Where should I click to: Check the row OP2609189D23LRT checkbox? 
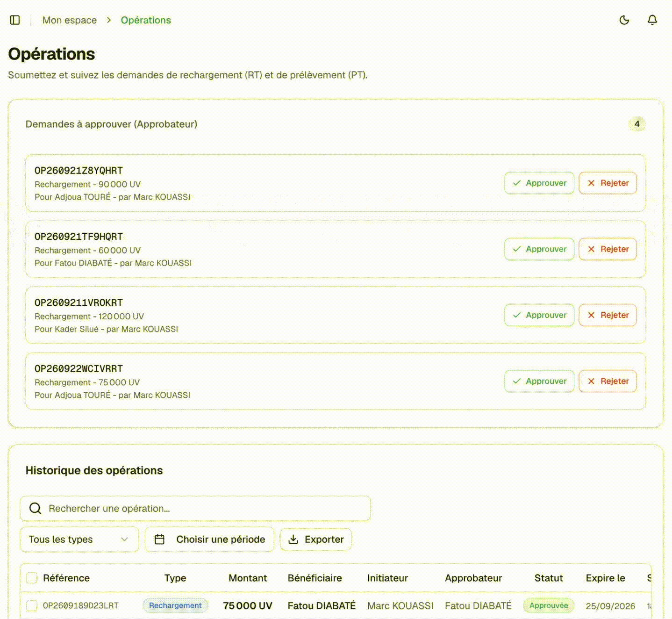[x=32, y=605]
